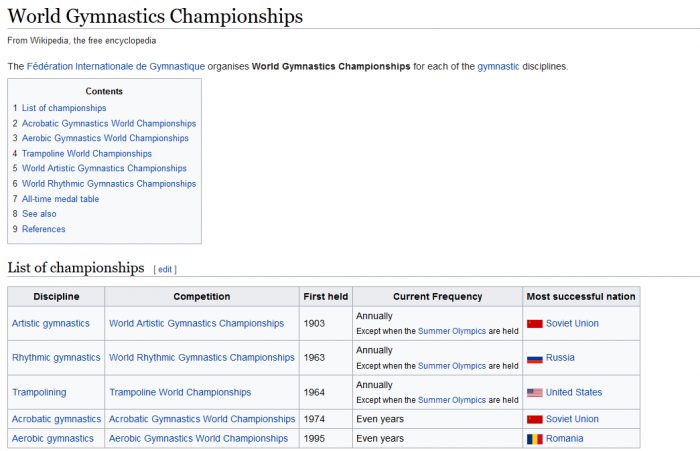Screen dimensions: 700x451
Task: Open Soviet Union link in Acrobatic gymnastics row
Action: click(572, 419)
